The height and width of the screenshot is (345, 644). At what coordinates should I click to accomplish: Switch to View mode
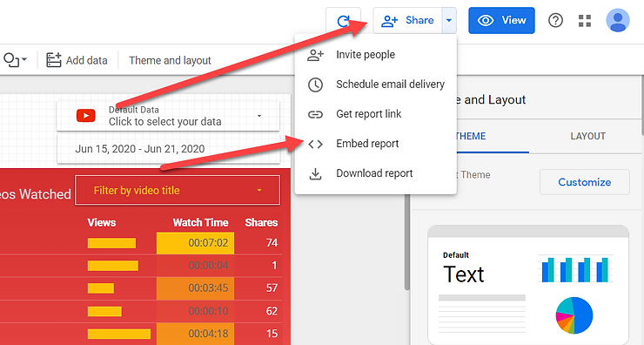[x=501, y=20]
